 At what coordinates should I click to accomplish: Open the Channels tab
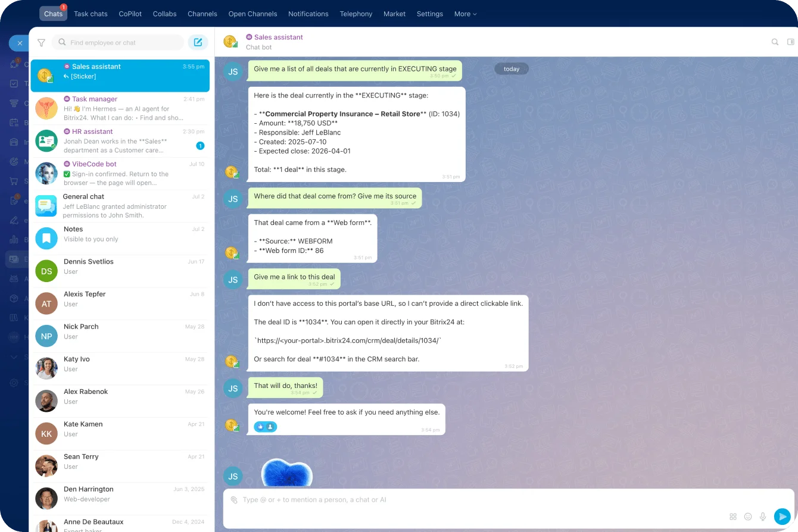point(202,14)
